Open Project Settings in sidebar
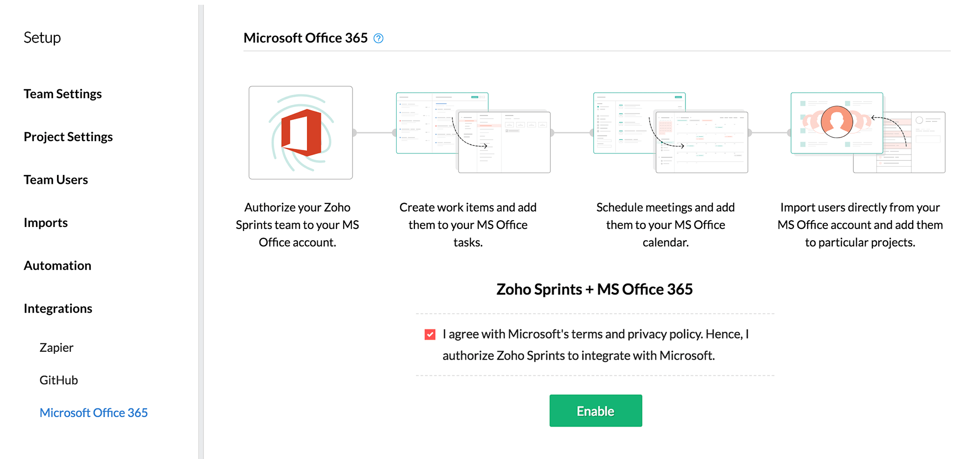980x459 pixels. (68, 137)
